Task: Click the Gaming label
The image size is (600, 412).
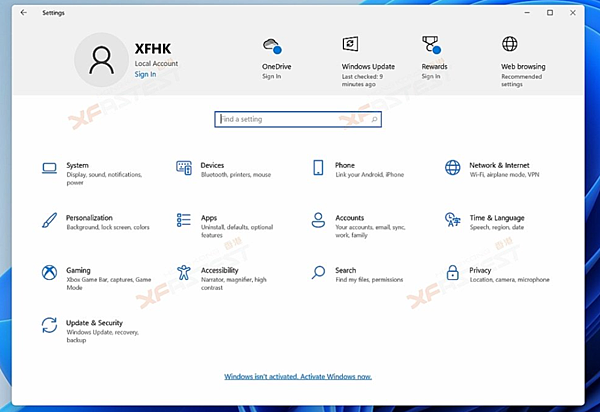Action: tap(78, 270)
